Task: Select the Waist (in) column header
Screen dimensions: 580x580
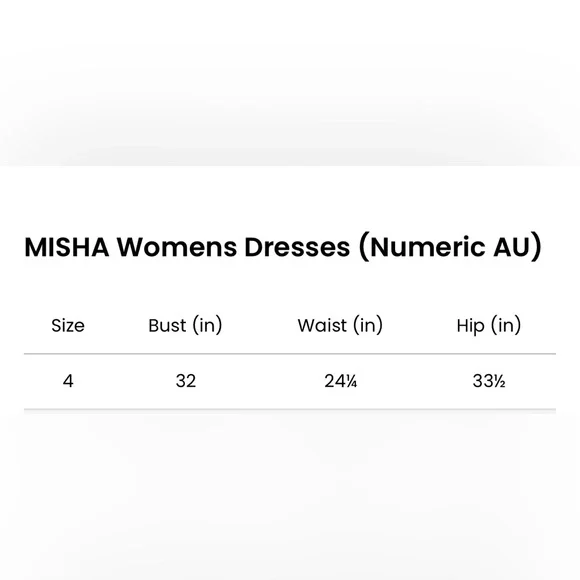Action: [340, 326]
